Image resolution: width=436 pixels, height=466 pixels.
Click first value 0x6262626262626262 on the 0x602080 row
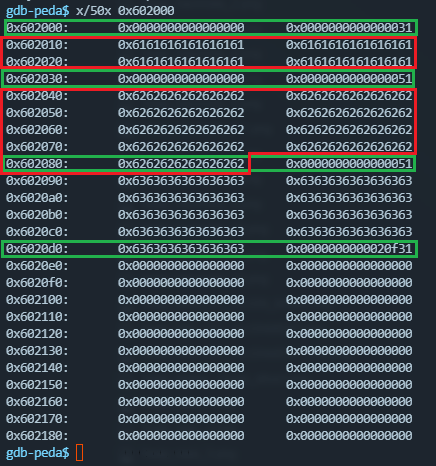[x=181, y=164]
